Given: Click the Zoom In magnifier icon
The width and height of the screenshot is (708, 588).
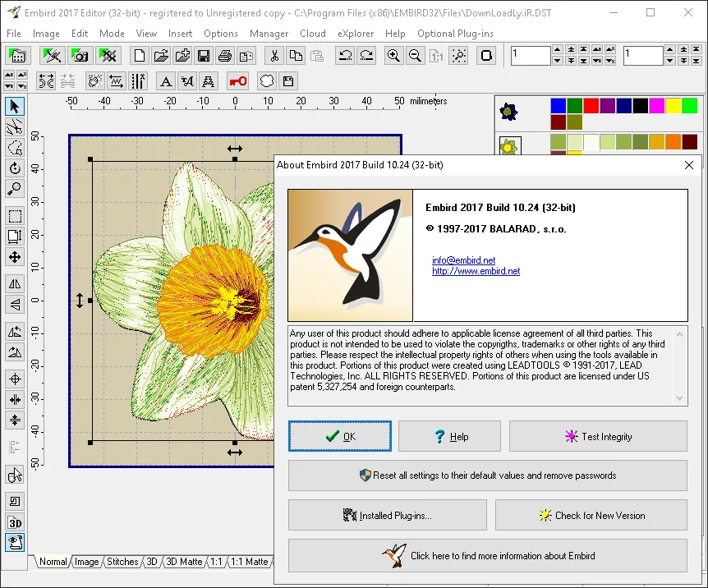Looking at the screenshot, I should 393,56.
